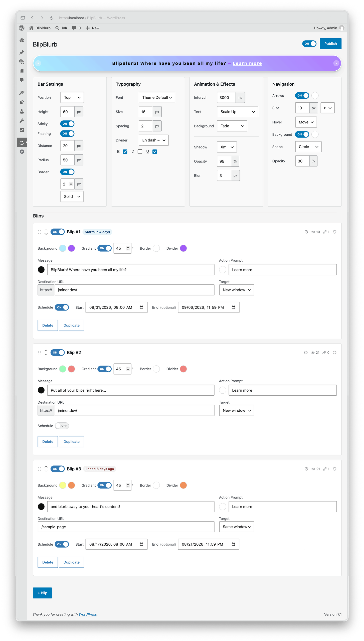Image resolution: width=364 pixels, height=641 pixels.
Task: Toggle the browser sidebar panel icon
Action: (x=23, y=18)
